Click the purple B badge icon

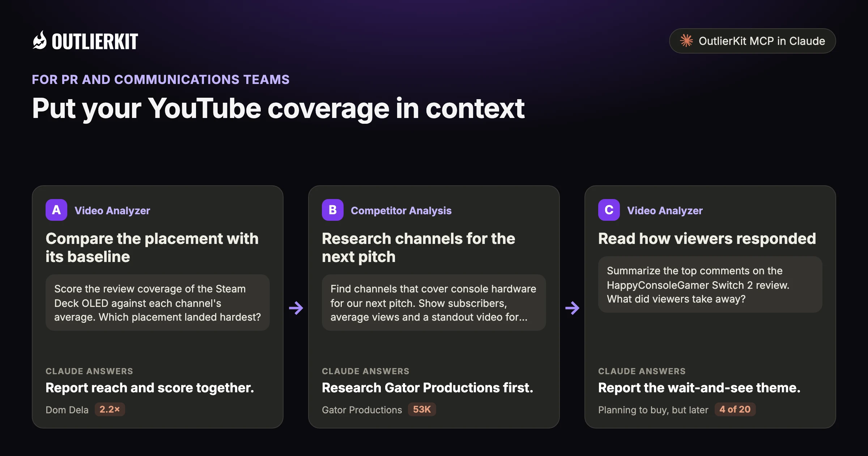click(333, 210)
